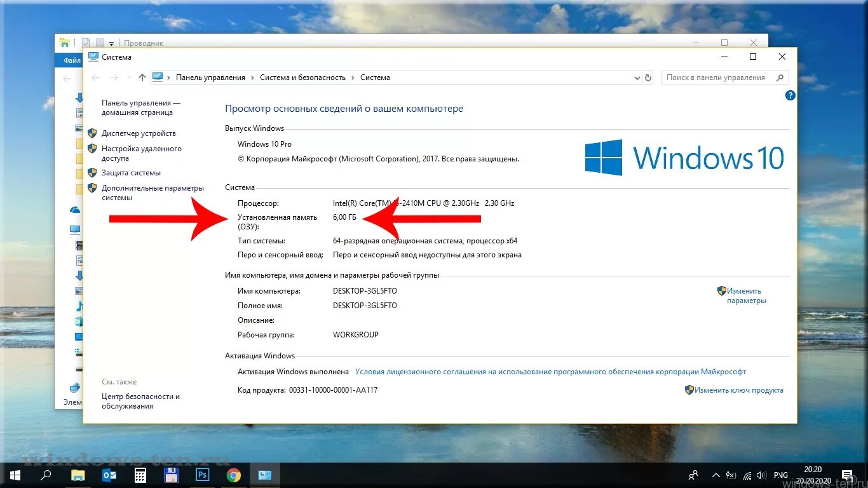
Task: Open Диспетчер устройств
Action: coord(139,133)
